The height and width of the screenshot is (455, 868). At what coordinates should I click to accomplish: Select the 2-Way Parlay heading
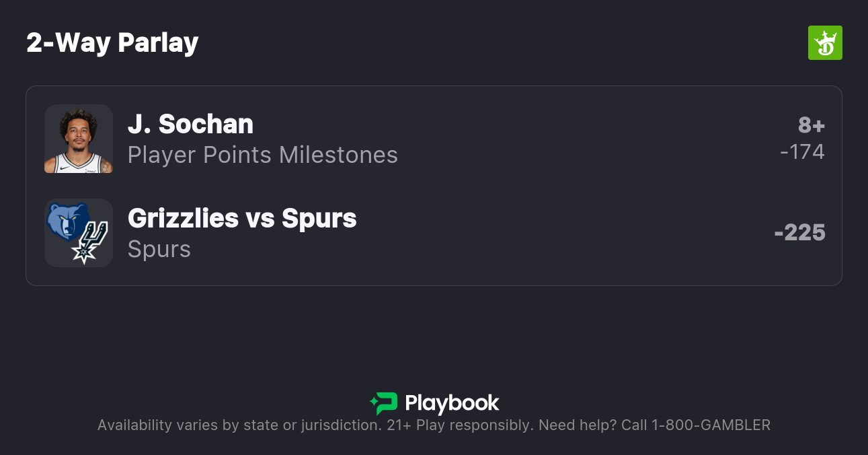click(x=112, y=43)
